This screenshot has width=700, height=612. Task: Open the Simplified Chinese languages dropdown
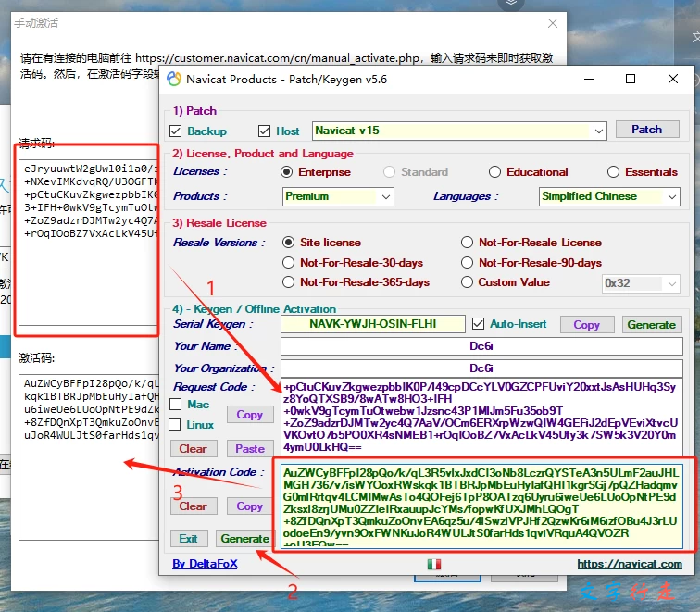[x=609, y=196]
